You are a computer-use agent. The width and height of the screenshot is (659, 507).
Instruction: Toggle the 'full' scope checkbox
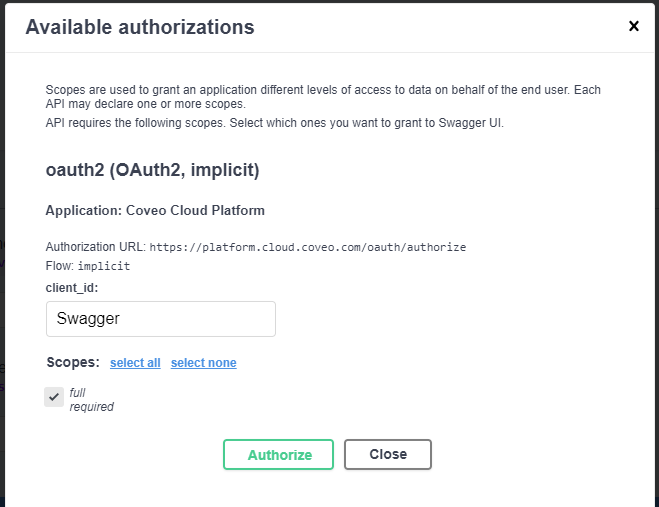point(54,397)
